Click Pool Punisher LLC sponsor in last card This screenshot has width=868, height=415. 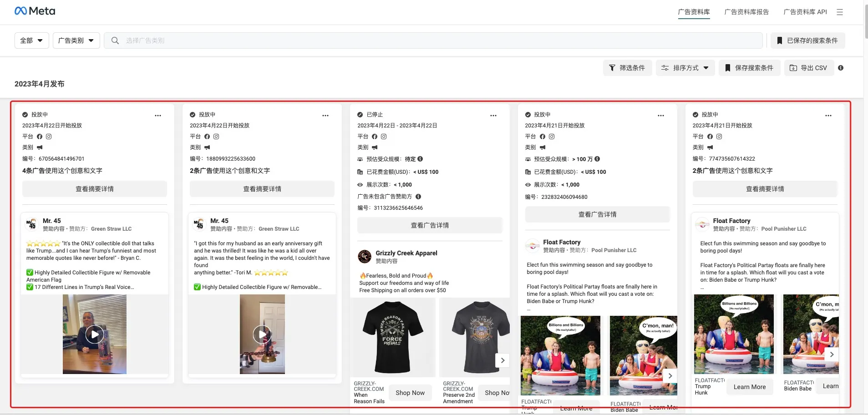(x=784, y=229)
